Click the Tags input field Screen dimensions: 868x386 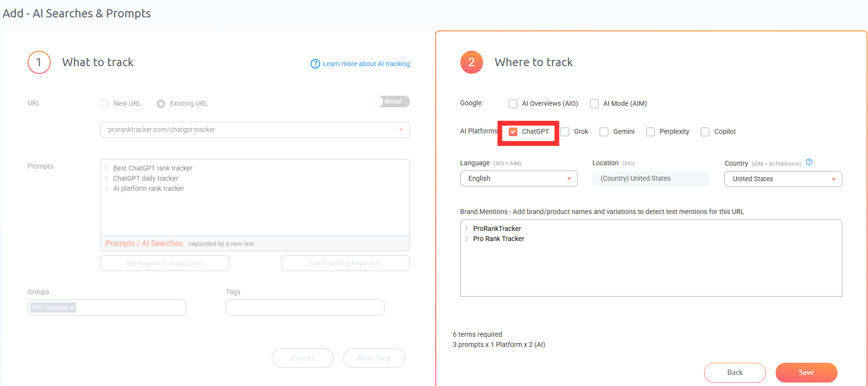click(305, 308)
